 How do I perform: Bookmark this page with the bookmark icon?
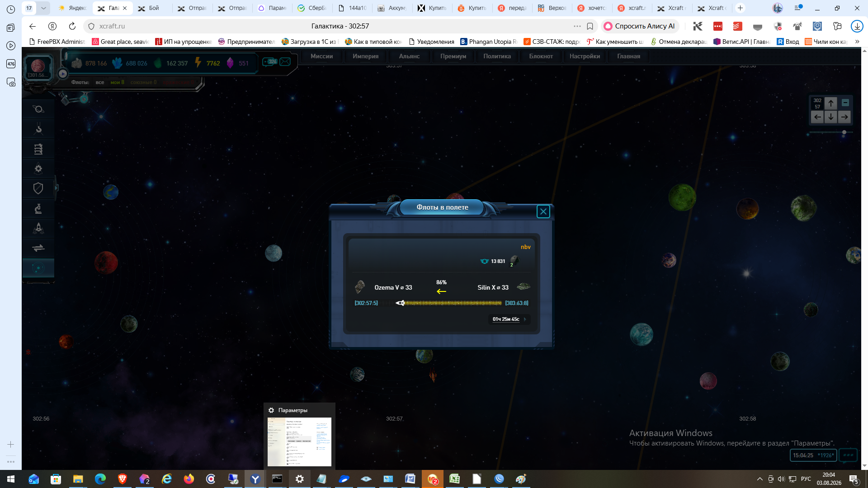590,26
